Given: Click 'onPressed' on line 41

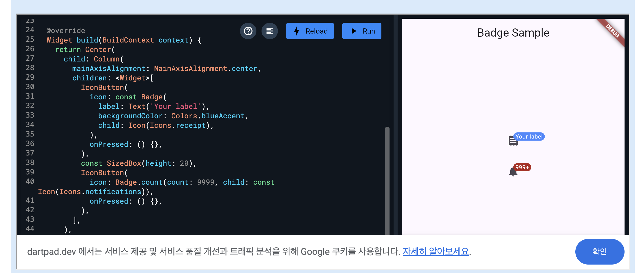Looking at the screenshot, I should pos(109,201).
